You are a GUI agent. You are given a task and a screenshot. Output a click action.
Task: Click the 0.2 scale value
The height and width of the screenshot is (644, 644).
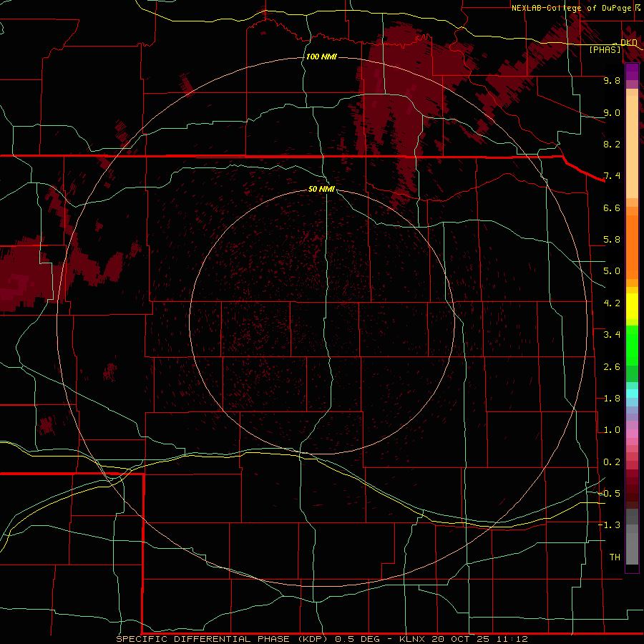pyautogui.click(x=612, y=462)
